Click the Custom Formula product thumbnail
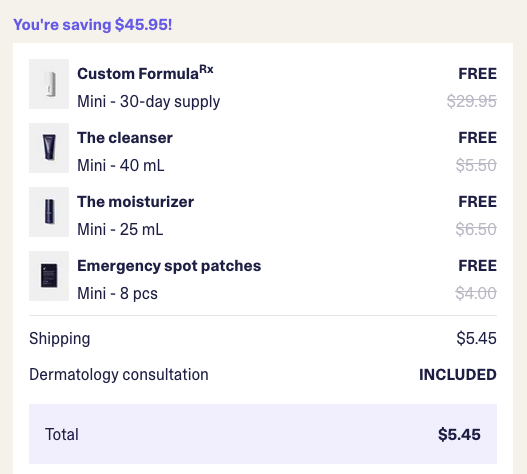This screenshot has width=527, height=474. coord(49,84)
